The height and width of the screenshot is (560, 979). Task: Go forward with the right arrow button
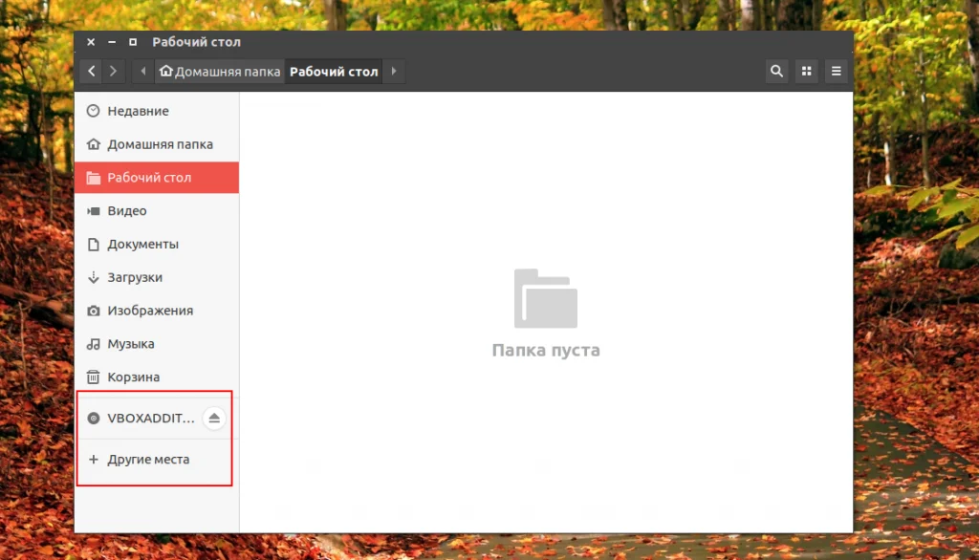(x=114, y=71)
